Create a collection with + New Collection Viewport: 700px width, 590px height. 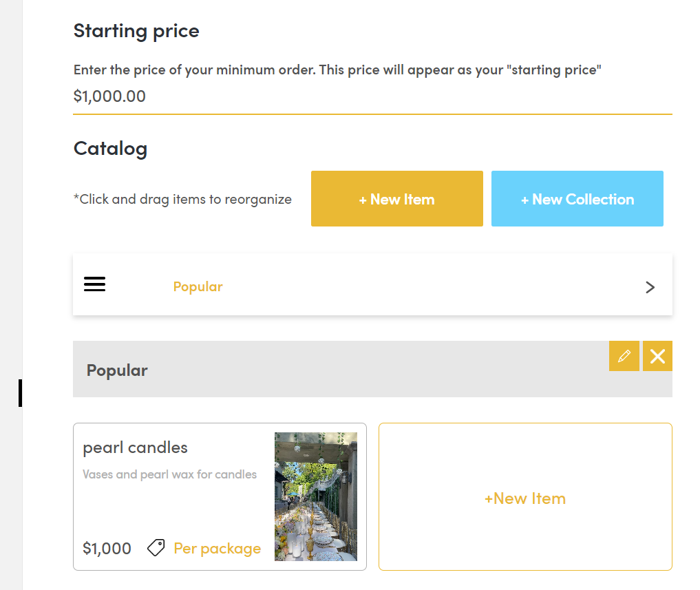(x=577, y=199)
